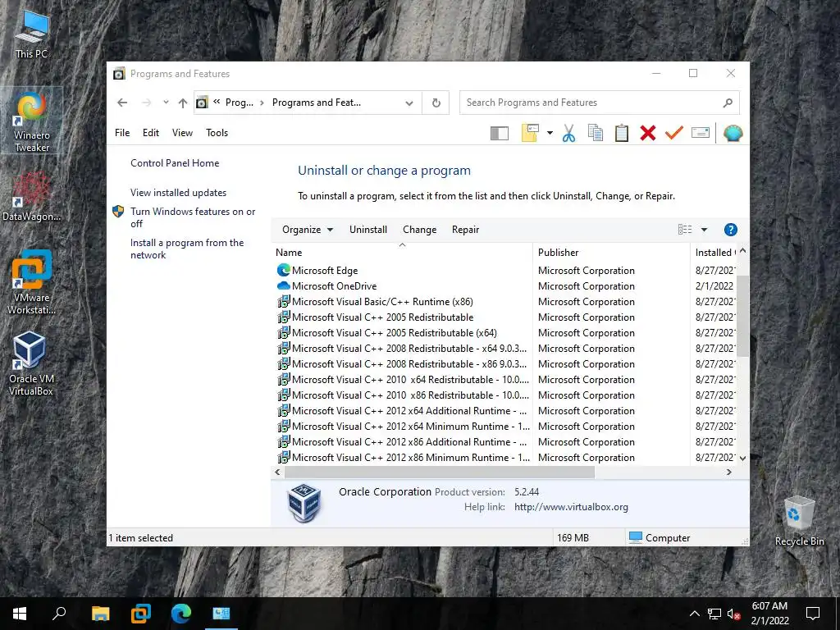Sort by the Name column header
Viewport: 840px width, 630px height.
tap(402, 253)
